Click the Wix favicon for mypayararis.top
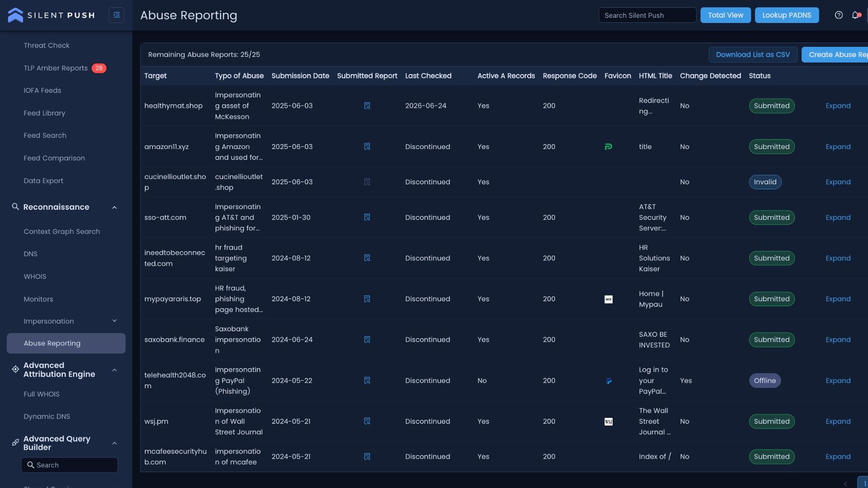Screen dimensions: 868x488 [x=609, y=299]
